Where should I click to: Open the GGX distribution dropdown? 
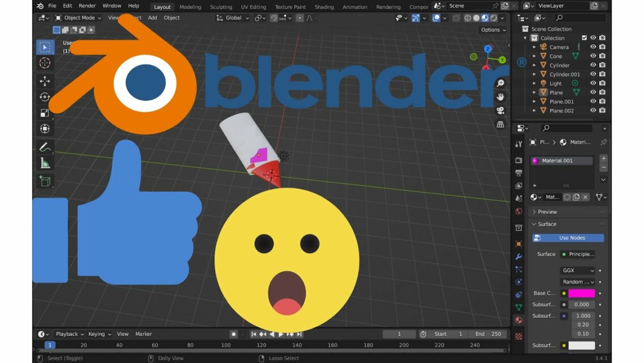[x=578, y=270]
